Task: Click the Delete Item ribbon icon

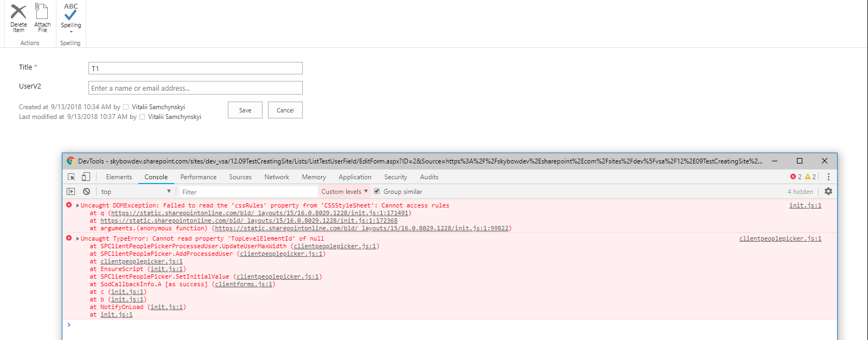Action: click(18, 18)
